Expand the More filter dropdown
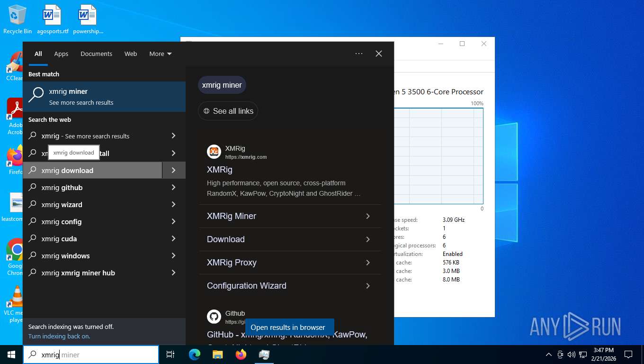644x364 pixels. [161, 54]
